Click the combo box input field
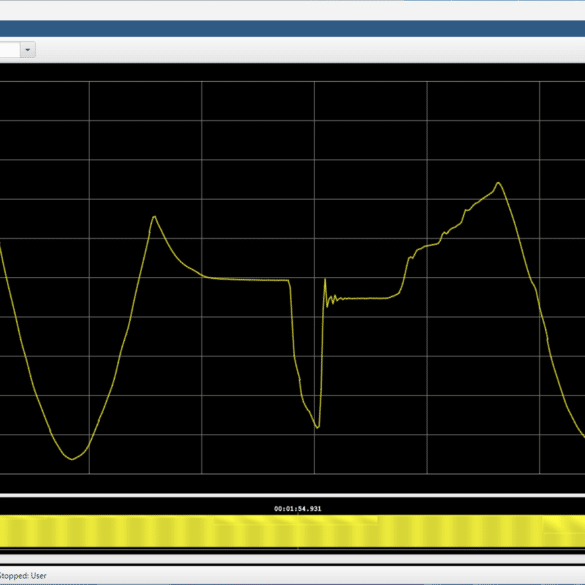The width and height of the screenshot is (585, 585). (10, 50)
